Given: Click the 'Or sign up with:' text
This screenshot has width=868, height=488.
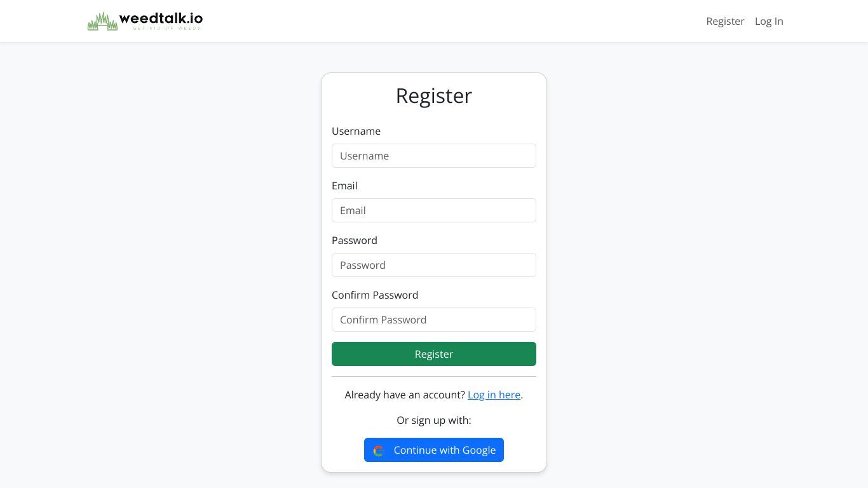Looking at the screenshot, I should click(434, 420).
